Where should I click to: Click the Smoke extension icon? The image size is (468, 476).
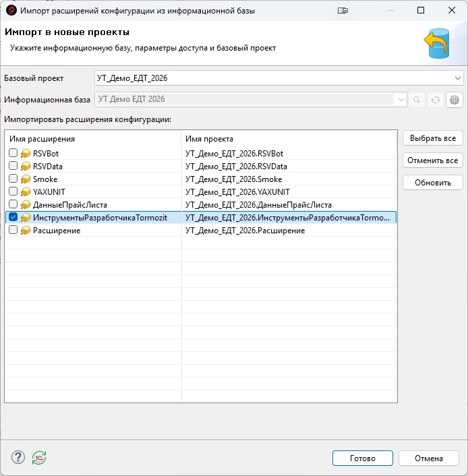click(26, 179)
